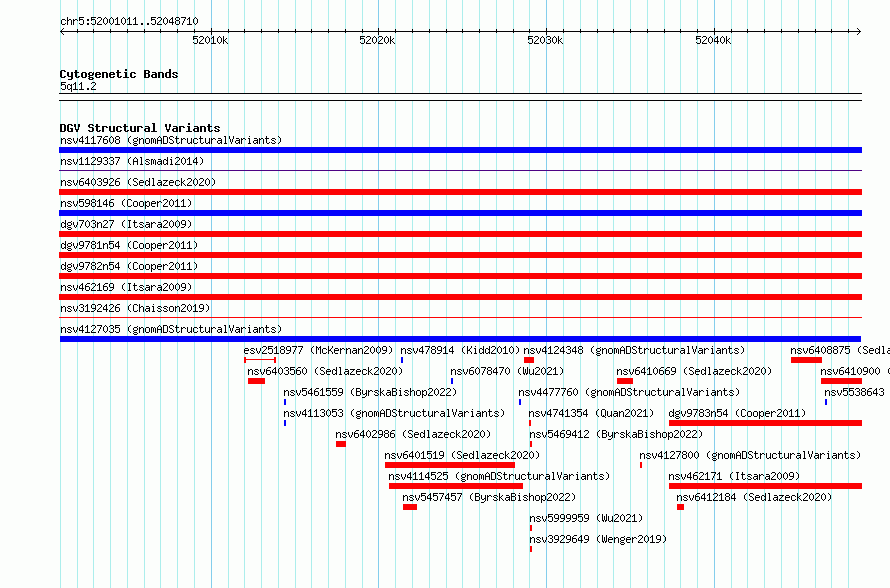Click nsv4127035 (gnomADStructuralVariants) label
Image resolution: width=890 pixels, height=588 pixels.
(x=171, y=329)
